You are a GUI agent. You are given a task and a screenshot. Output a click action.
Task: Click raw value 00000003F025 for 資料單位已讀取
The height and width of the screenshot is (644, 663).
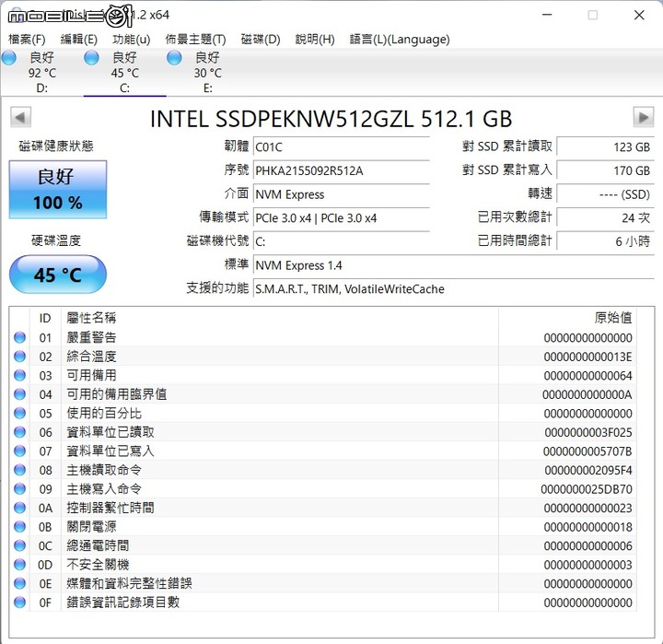click(x=587, y=432)
